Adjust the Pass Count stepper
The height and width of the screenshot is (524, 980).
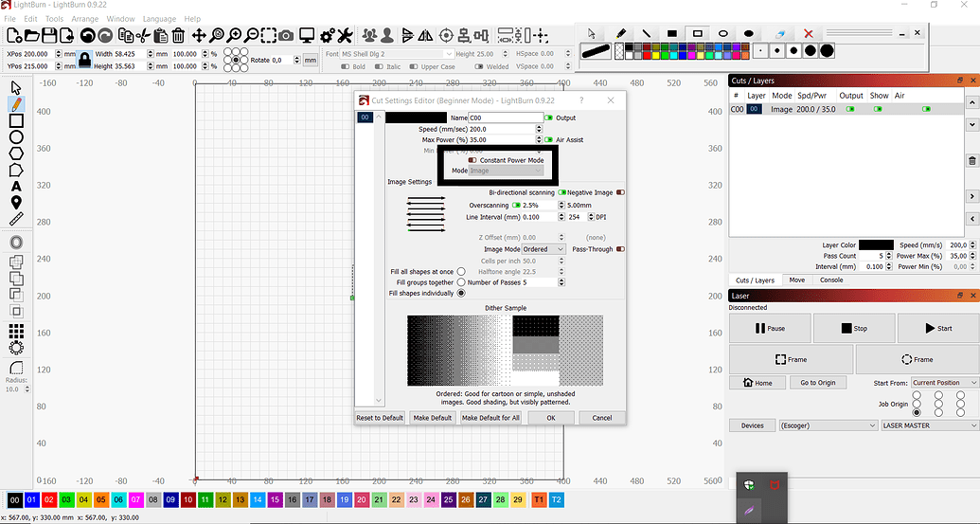pyautogui.click(x=889, y=256)
